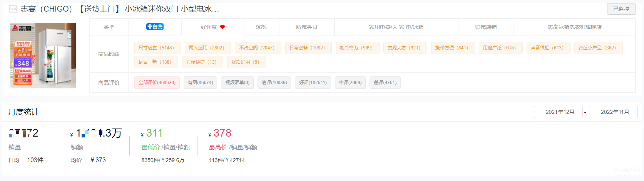Click the 113件/￥42714 figure
The width and height of the screenshot is (644, 181).
point(227,160)
